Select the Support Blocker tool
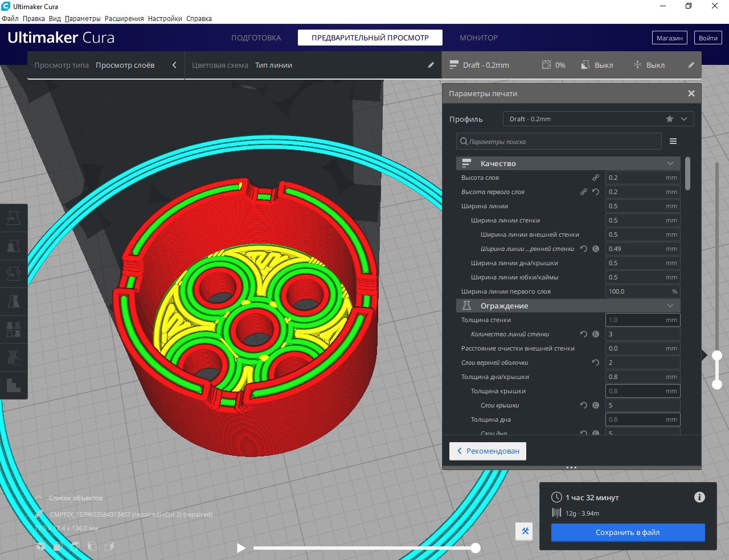The image size is (729, 560). point(14,357)
